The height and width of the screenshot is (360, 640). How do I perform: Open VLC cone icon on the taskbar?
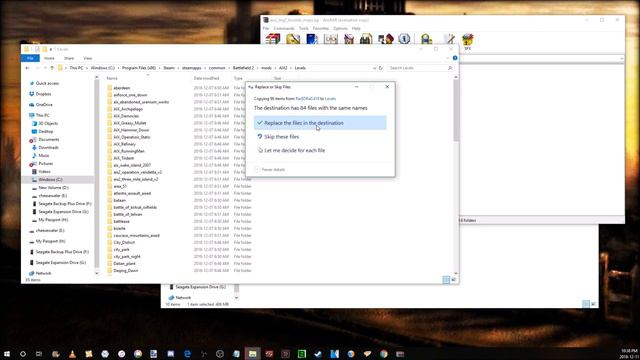[x=72, y=353]
